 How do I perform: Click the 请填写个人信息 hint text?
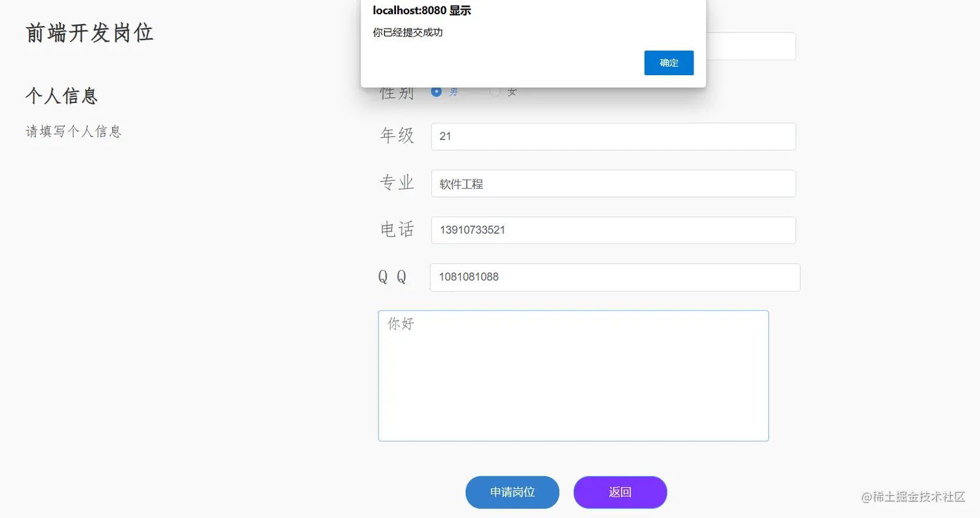click(73, 132)
